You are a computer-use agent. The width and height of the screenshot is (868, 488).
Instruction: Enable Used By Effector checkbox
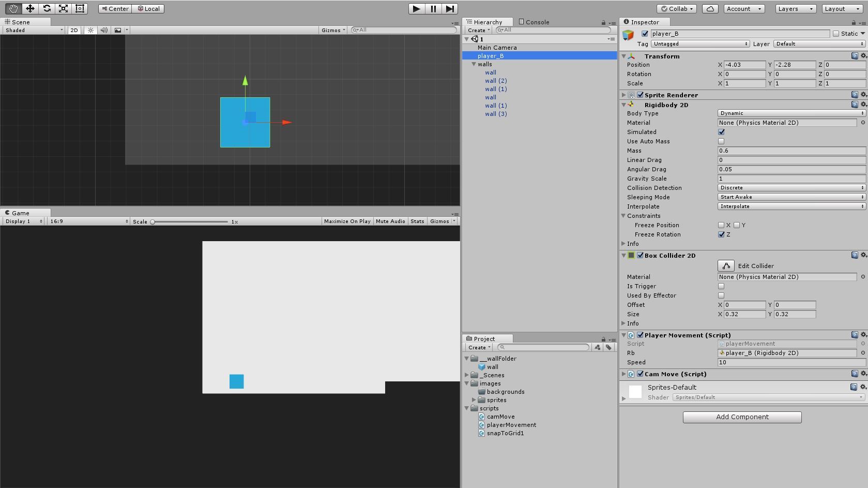(x=721, y=295)
